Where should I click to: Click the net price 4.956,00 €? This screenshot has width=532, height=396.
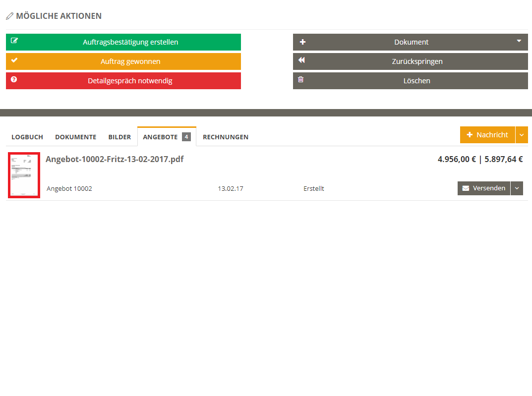457,160
